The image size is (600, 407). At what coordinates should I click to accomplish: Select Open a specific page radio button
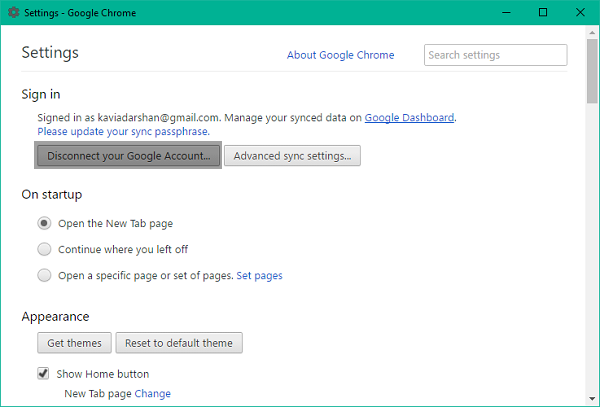[x=44, y=275]
